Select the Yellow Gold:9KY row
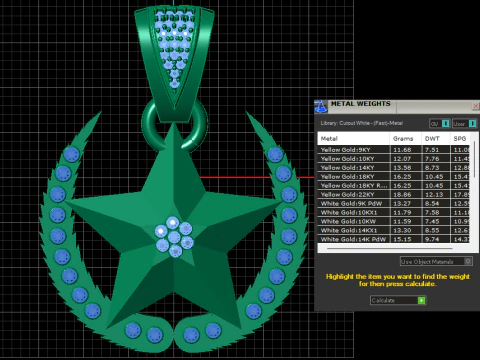The width and height of the screenshot is (480, 360). (x=394, y=150)
